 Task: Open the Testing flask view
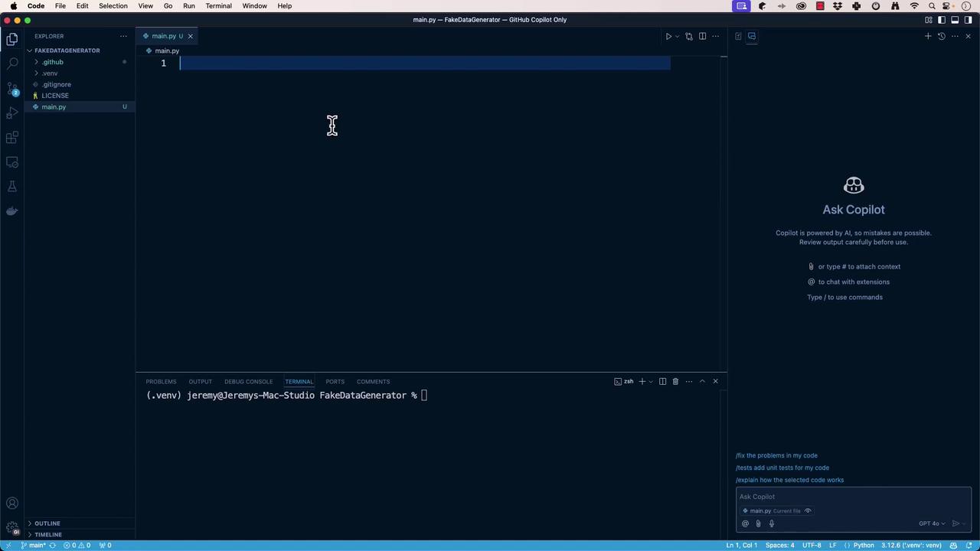(12, 187)
